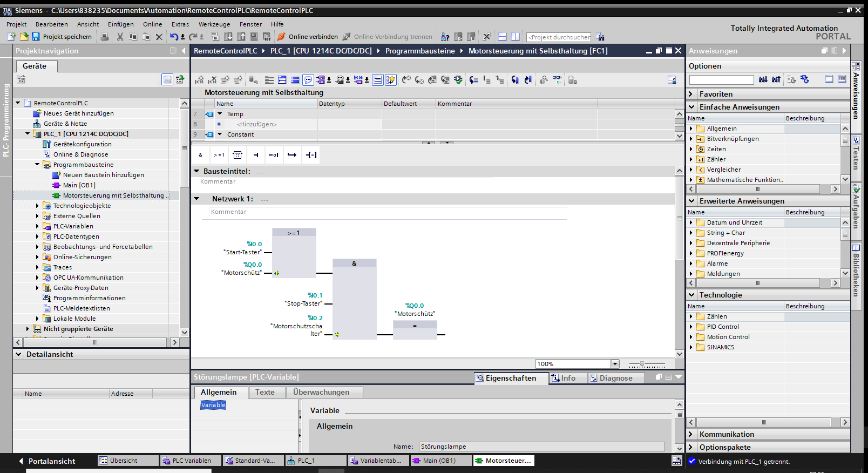868x473 pixels.
Task: Insert an empty box (??) instruction
Action: click(x=238, y=155)
